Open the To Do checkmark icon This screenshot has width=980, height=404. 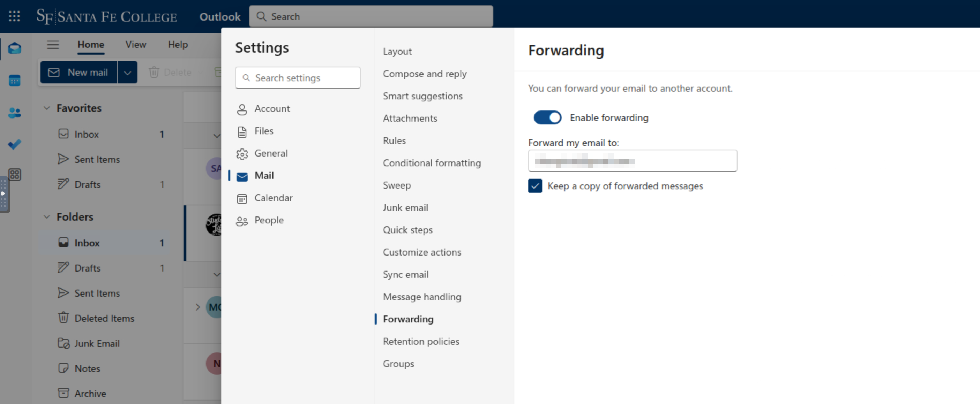click(x=14, y=144)
